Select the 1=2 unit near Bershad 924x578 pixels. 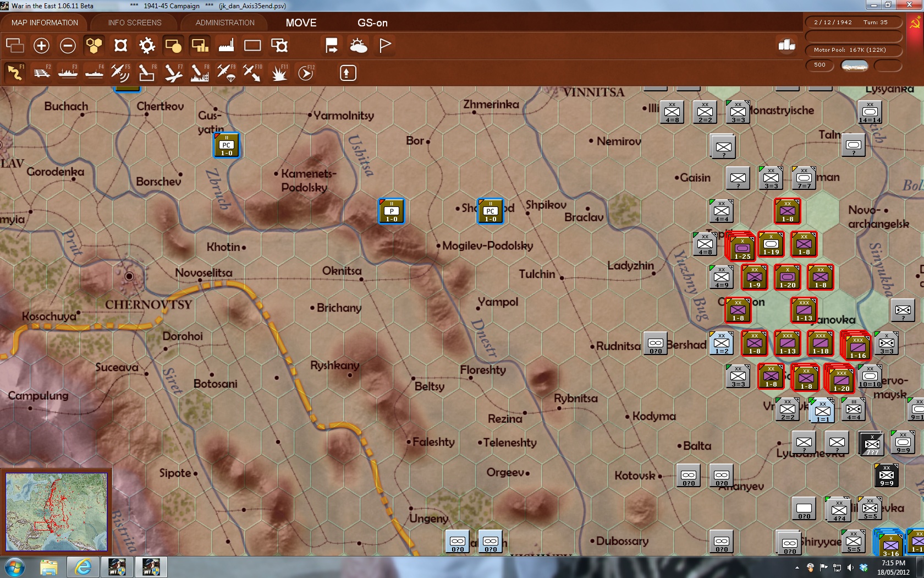(721, 343)
